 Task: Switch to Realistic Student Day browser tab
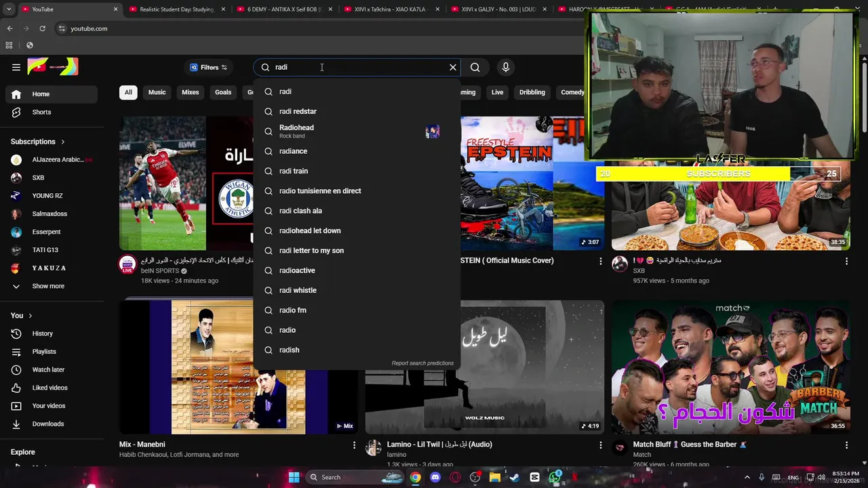coord(177,9)
